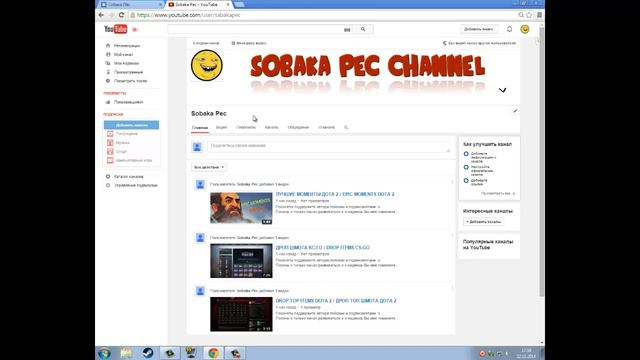Image resolution: width=640 pixels, height=360 pixels.
Task: Click the Управление подписками gear icon
Action: [x=108, y=185]
